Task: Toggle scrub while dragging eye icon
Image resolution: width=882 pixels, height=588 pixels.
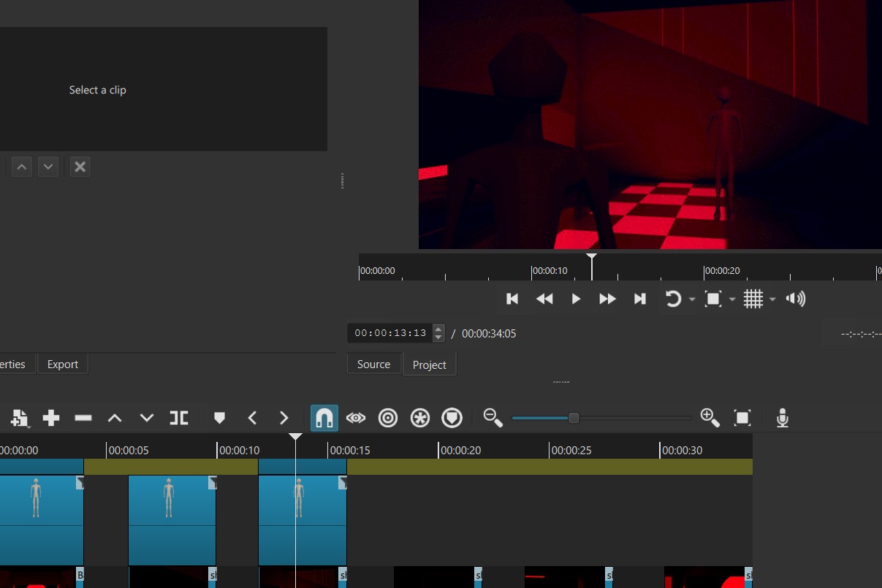Action: [x=356, y=418]
